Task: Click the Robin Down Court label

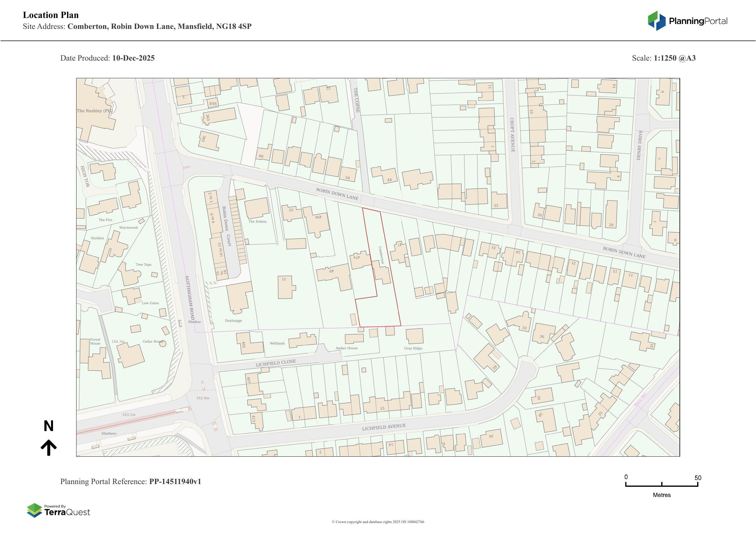Action: [x=226, y=226]
